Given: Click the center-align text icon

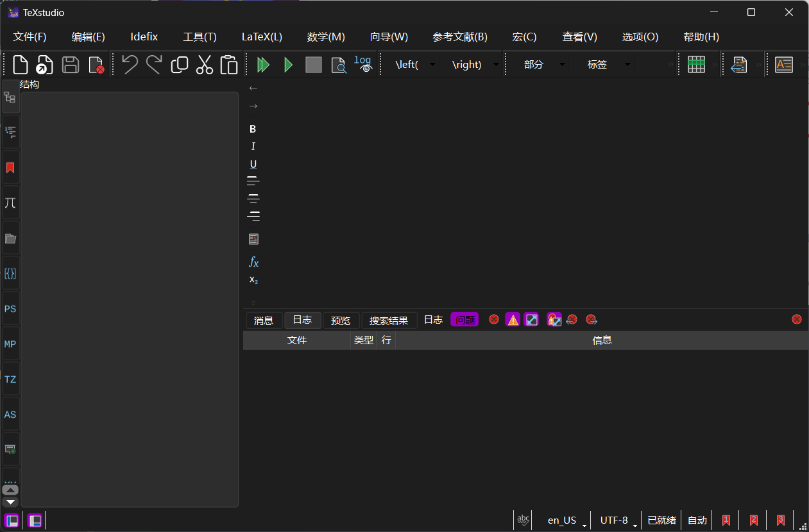Looking at the screenshot, I should pos(253,199).
